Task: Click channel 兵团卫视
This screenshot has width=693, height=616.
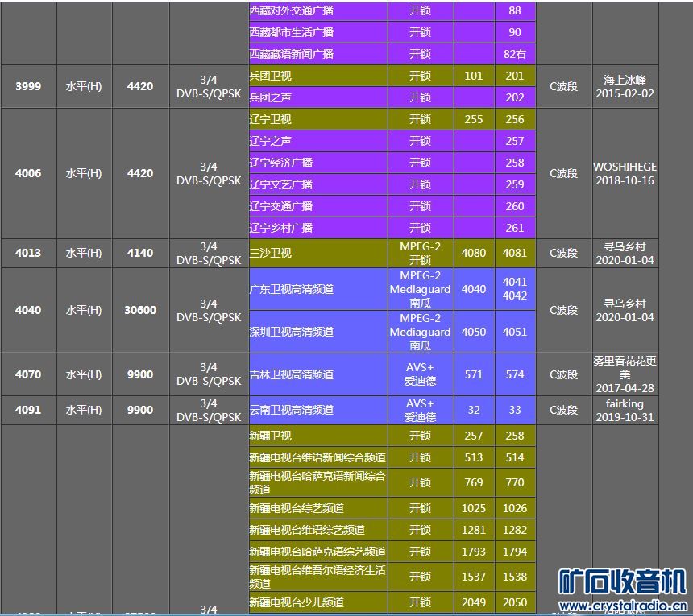Action: [318, 76]
